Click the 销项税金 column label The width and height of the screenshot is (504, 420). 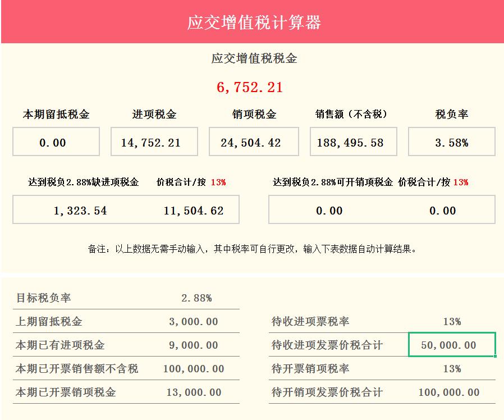[254, 114]
